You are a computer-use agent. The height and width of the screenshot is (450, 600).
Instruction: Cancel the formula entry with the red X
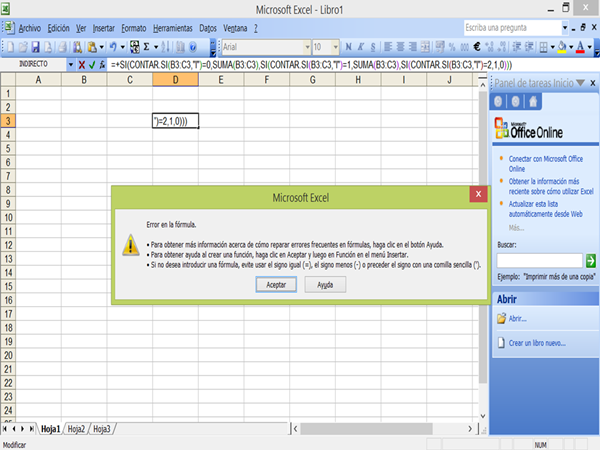pos(82,65)
